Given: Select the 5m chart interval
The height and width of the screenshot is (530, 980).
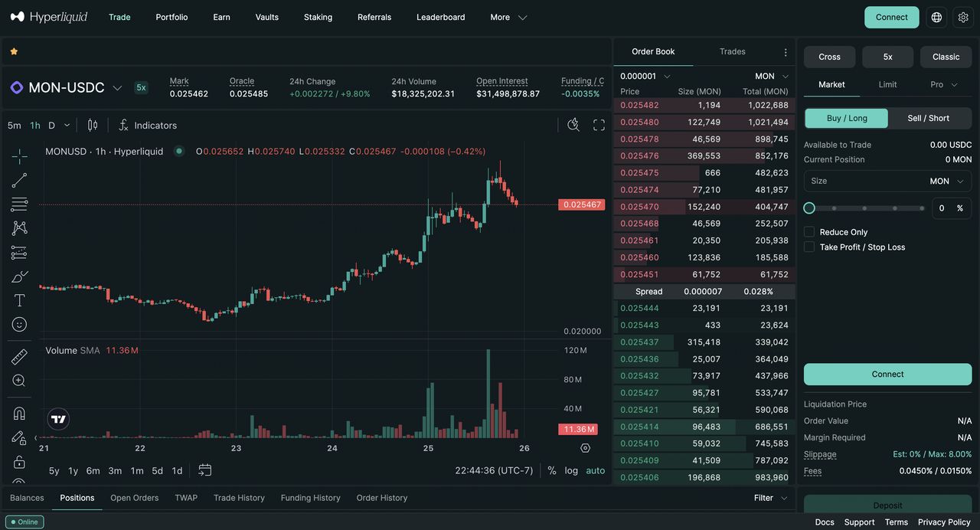Looking at the screenshot, I should (x=15, y=125).
